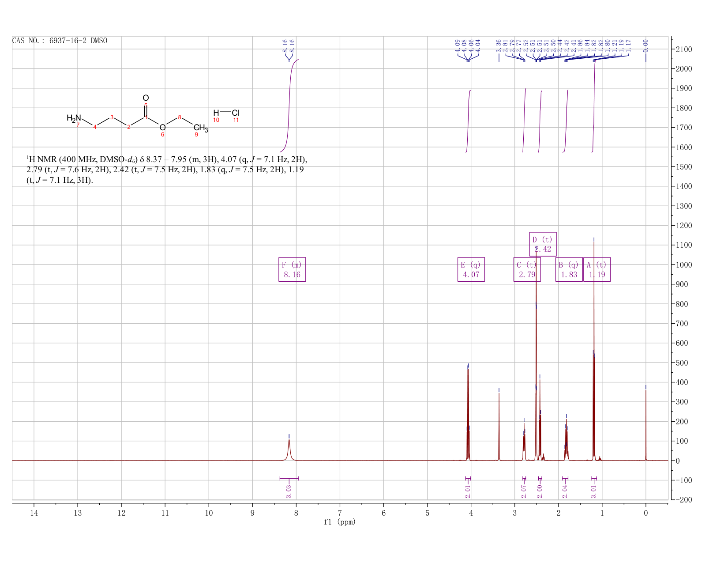Screen dimensions: 728x563
Task: Select the 1H NMR report text block
Action: [167, 170]
